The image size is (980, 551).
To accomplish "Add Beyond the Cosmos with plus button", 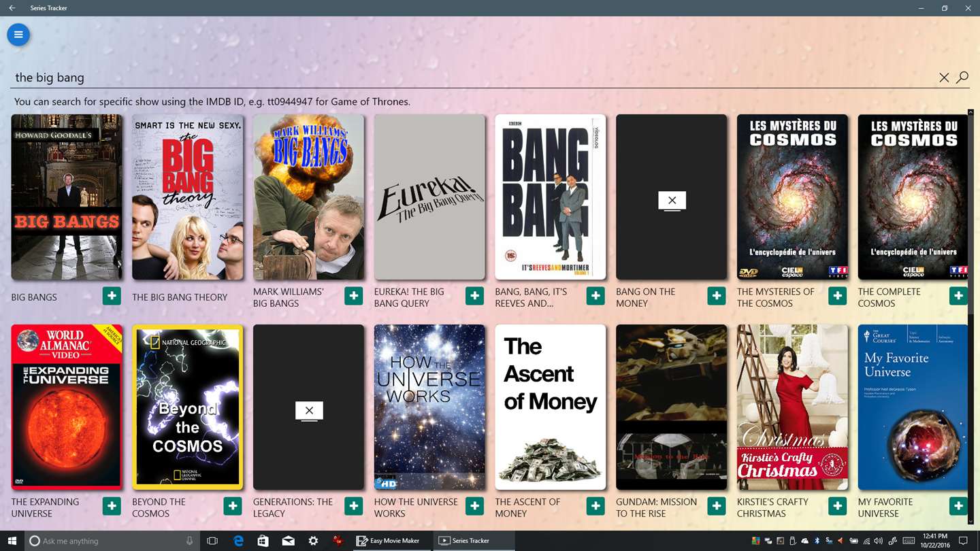I will pos(233,506).
